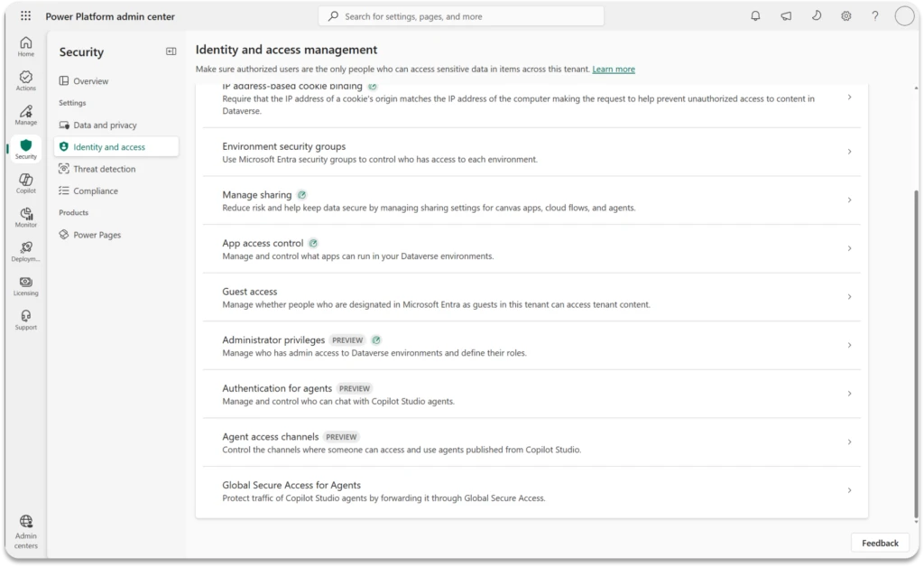This screenshot has width=924, height=567.
Task: Open Support in the left rail
Action: click(x=25, y=320)
